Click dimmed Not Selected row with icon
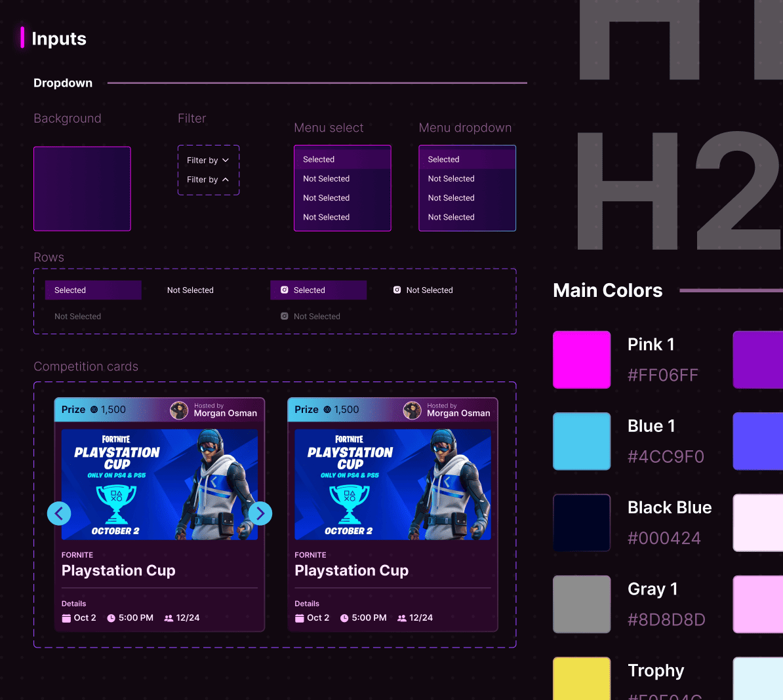The width and height of the screenshot is (783, 700). click(311, 317)
